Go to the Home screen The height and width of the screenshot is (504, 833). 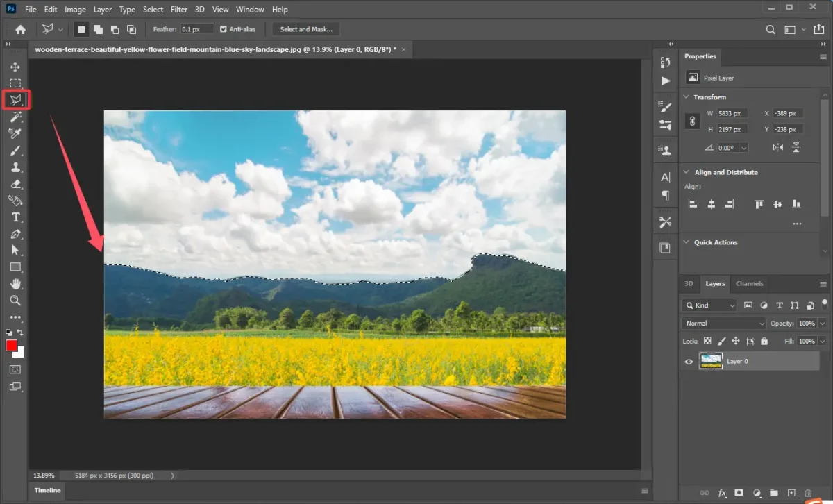(20, 29)
